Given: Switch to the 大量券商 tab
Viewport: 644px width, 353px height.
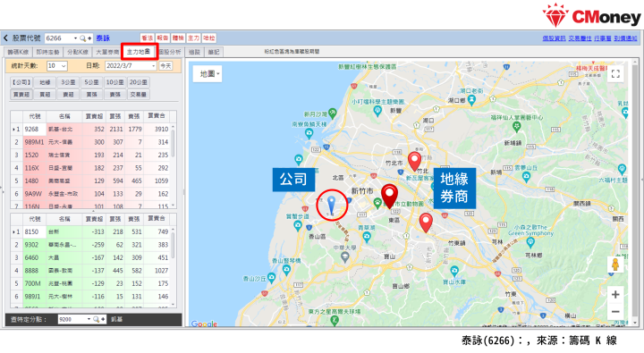Looking at the screenshot, I should [107, 52].
